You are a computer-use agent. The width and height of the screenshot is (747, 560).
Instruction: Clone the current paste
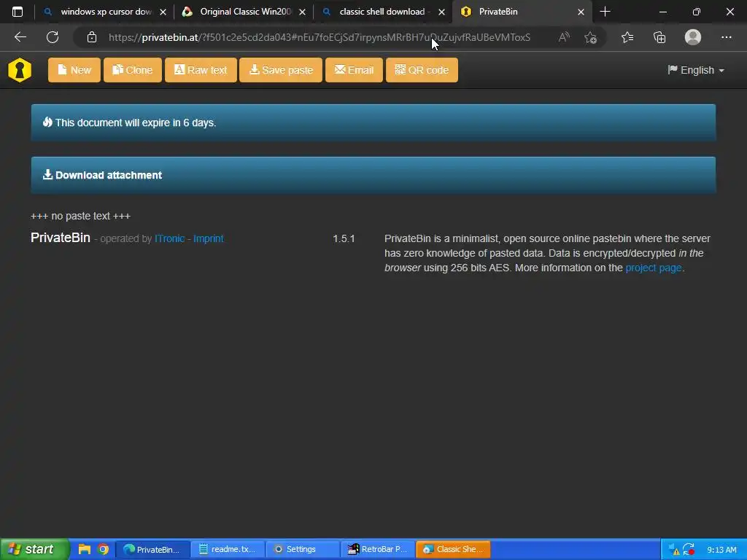(133, 70)
